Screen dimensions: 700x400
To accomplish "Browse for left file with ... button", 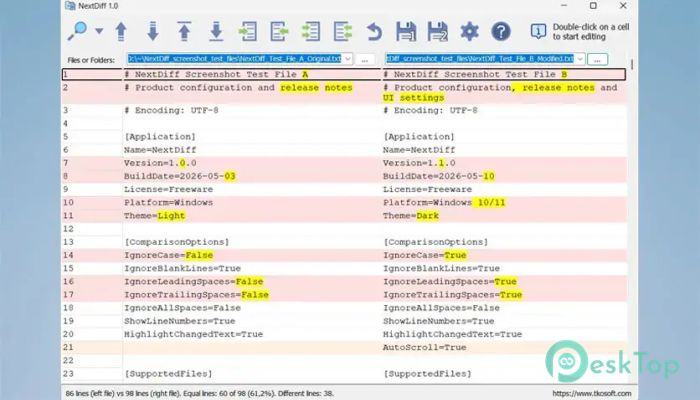I will pyautogui.click(x=365, y=59).
